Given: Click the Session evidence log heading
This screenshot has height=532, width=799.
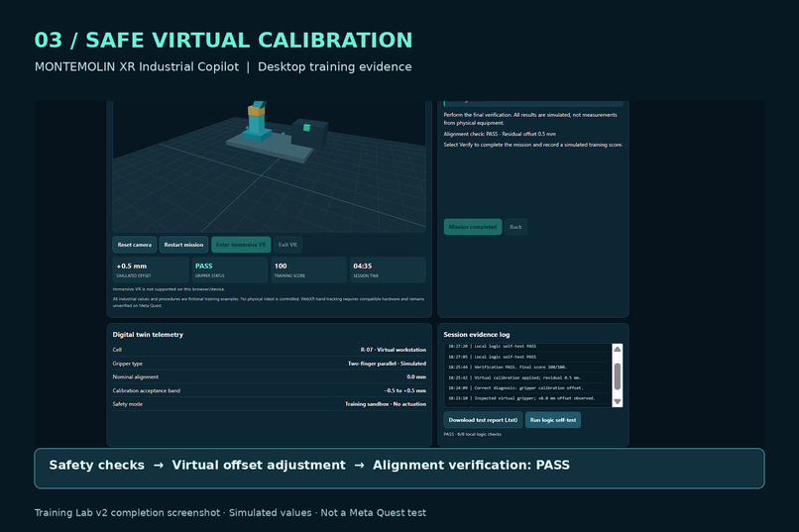Looking at the screenshot, I should [477, 335].
